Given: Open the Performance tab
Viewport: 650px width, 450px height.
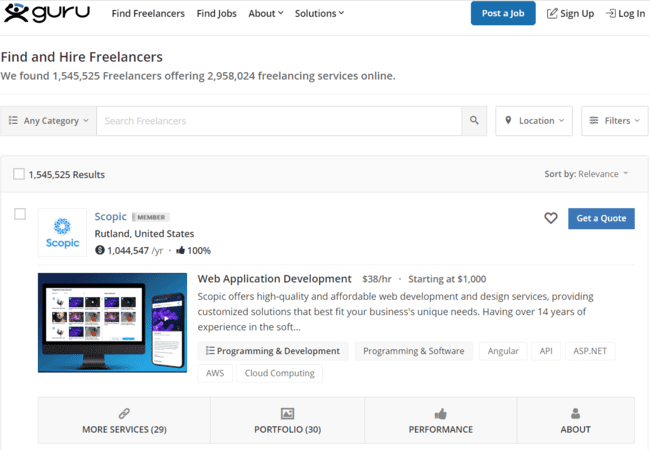Looking at the screenshot, I should 441,421.
